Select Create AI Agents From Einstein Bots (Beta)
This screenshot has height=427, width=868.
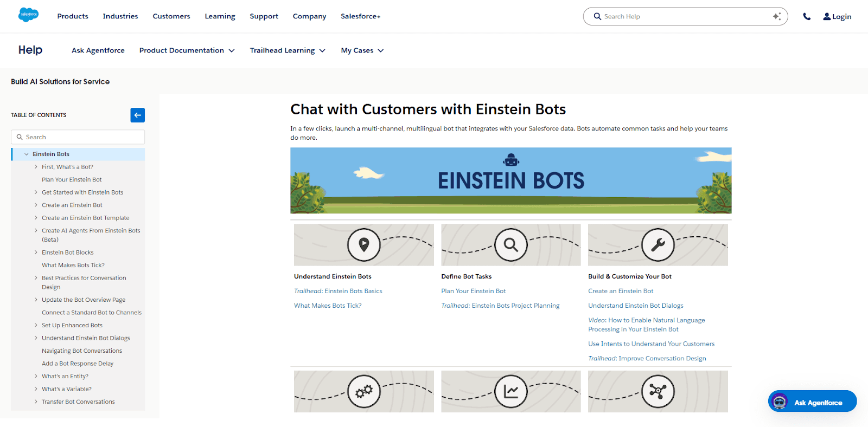pos(91,235)
